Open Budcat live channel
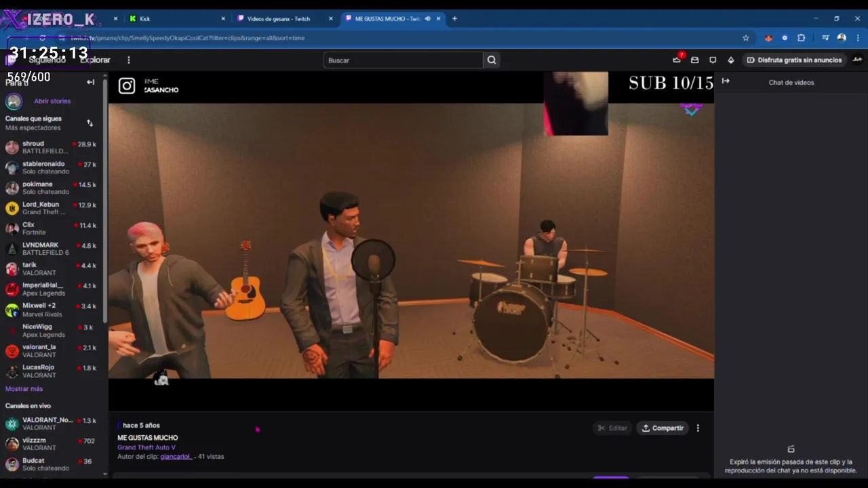Screen dimensions: 868x488 [x=52, y=464]
